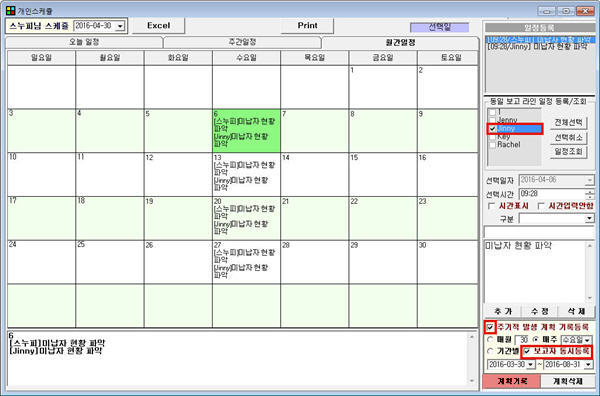Enable the 시간입력안함 checkbox
The height and width of the screenshot is (396, 600).
tap(541, 206)
